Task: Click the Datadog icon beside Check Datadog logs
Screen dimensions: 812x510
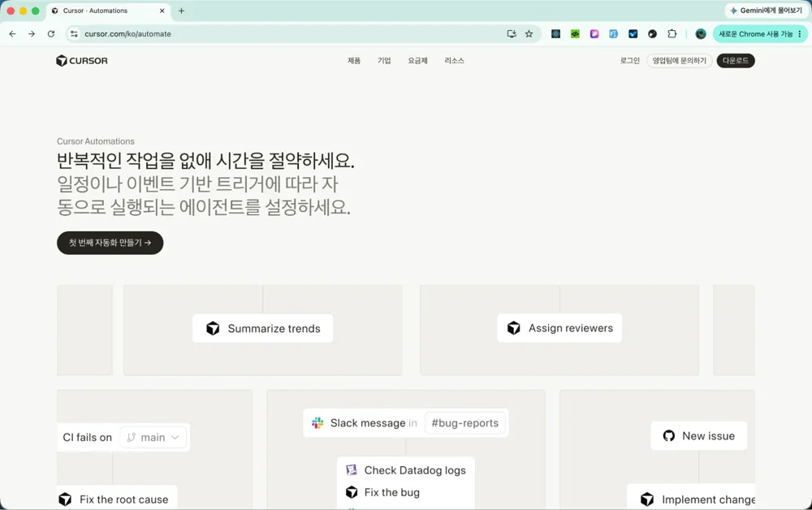Action: [x=352, y=470]
